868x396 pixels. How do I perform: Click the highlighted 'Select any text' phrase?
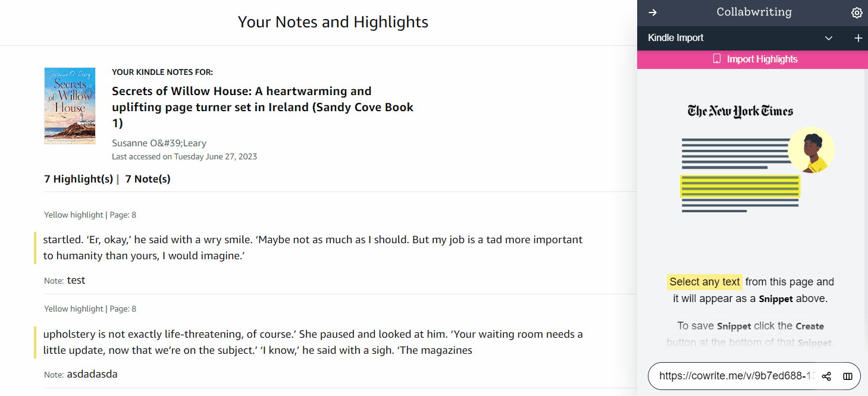(704, 282)
